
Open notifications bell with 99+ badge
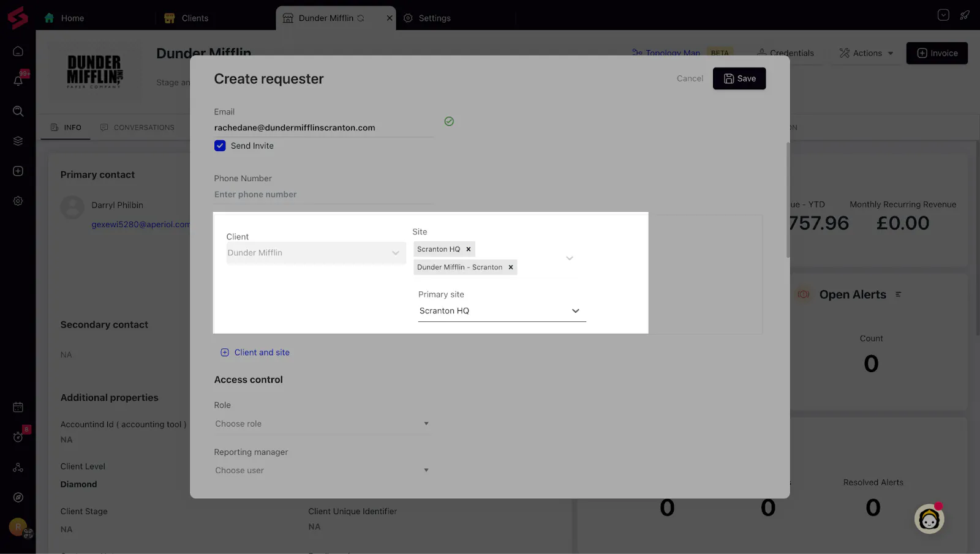coord(18,81)
